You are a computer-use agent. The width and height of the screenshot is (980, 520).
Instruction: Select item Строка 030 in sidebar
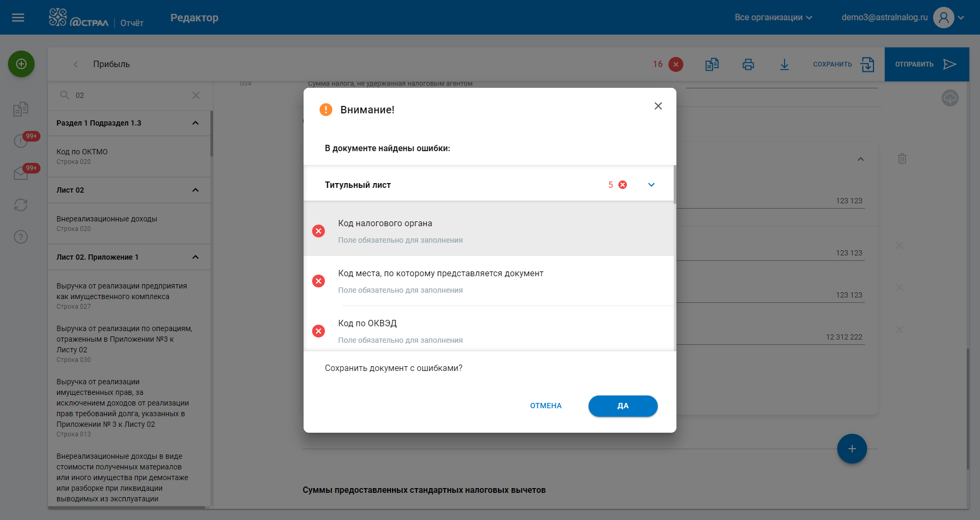[x=129, y=344]
